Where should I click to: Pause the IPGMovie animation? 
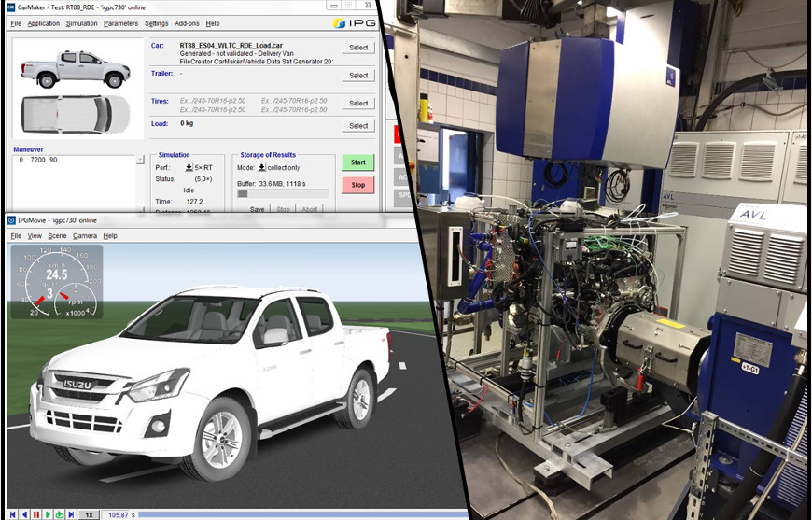pyautogui.click(x=36, y=514)
